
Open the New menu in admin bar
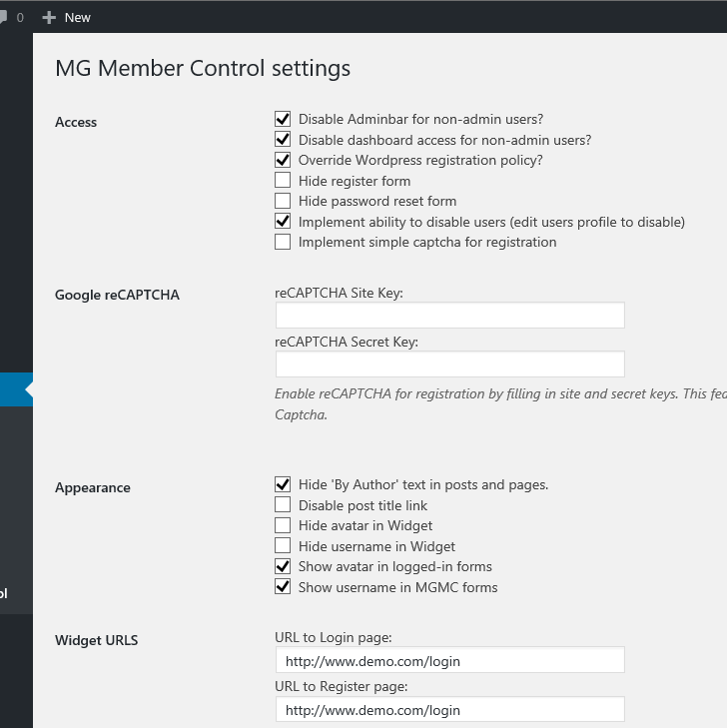click(66, 18)
